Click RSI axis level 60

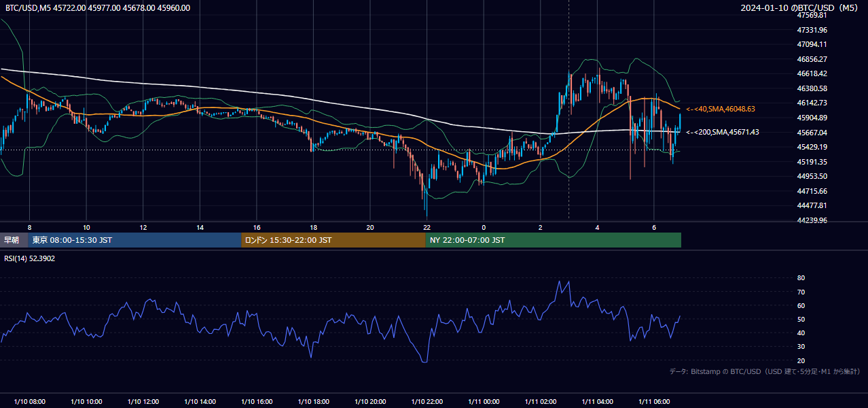click(x=801, y=305)
